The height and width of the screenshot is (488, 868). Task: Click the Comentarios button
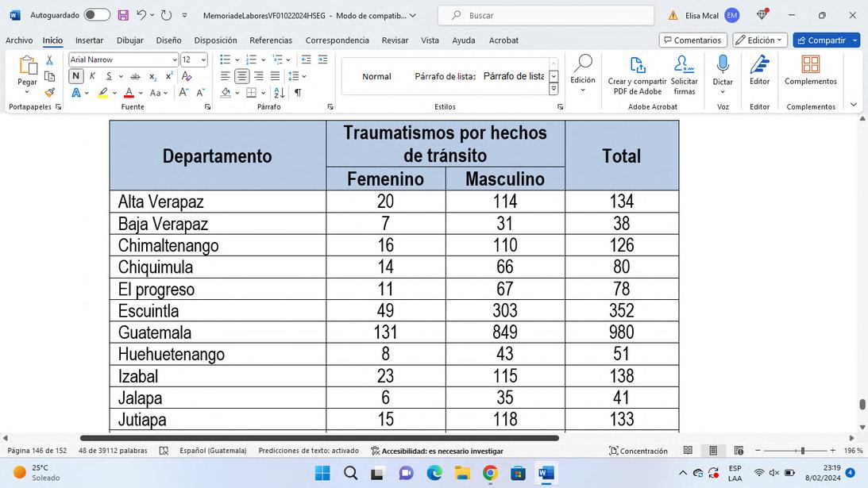[692, 40]
